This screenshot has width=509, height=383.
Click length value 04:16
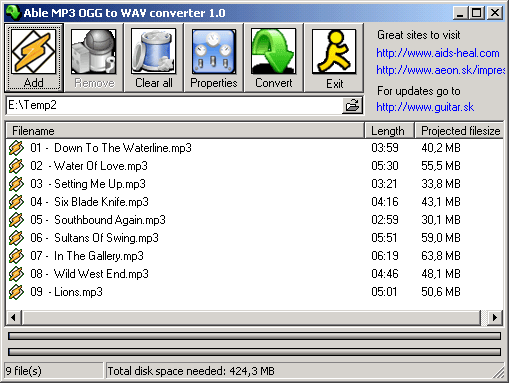(x=385, y=202)
